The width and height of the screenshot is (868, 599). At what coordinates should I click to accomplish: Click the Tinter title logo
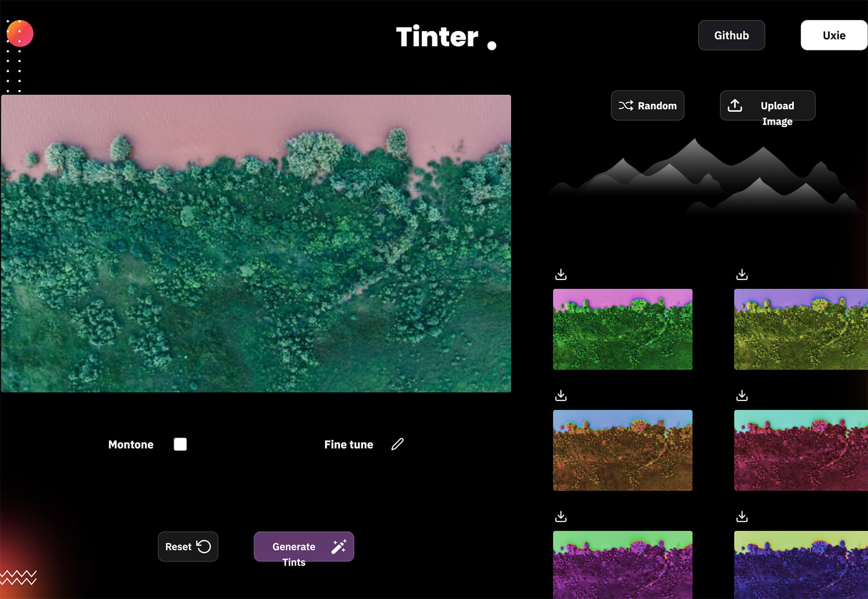[x=446, y=37]
